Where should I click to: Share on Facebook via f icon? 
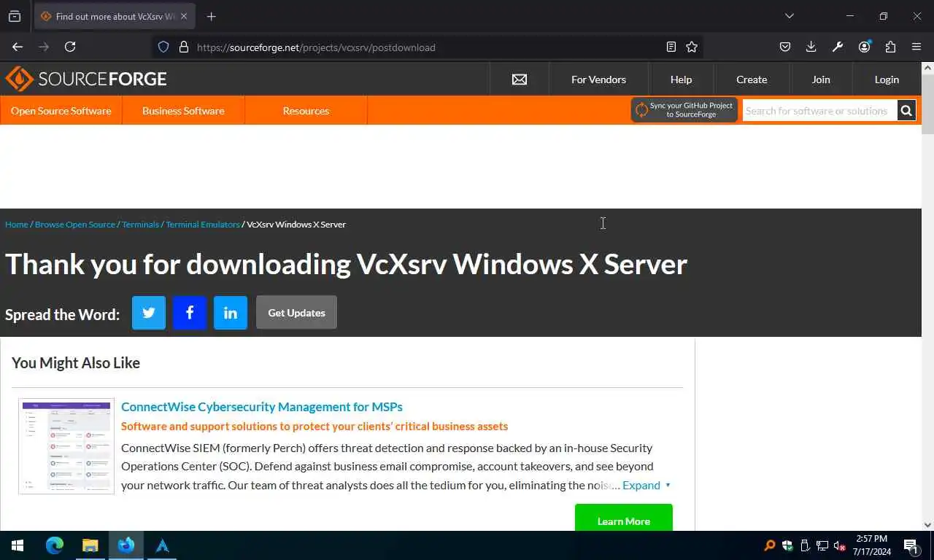point(190,313)
